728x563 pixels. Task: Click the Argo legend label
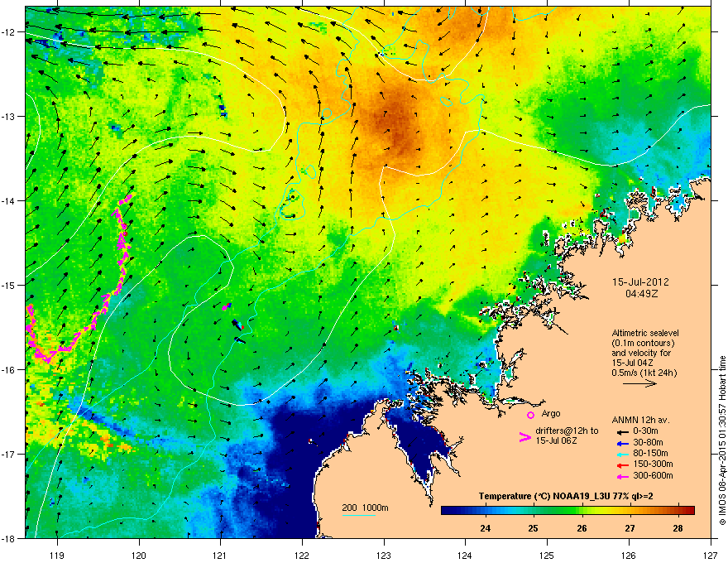pos(551,413)
